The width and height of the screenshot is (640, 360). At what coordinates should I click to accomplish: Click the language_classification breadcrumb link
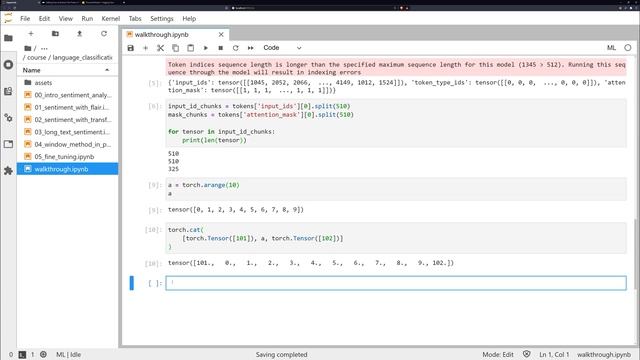tap(82, 58)
